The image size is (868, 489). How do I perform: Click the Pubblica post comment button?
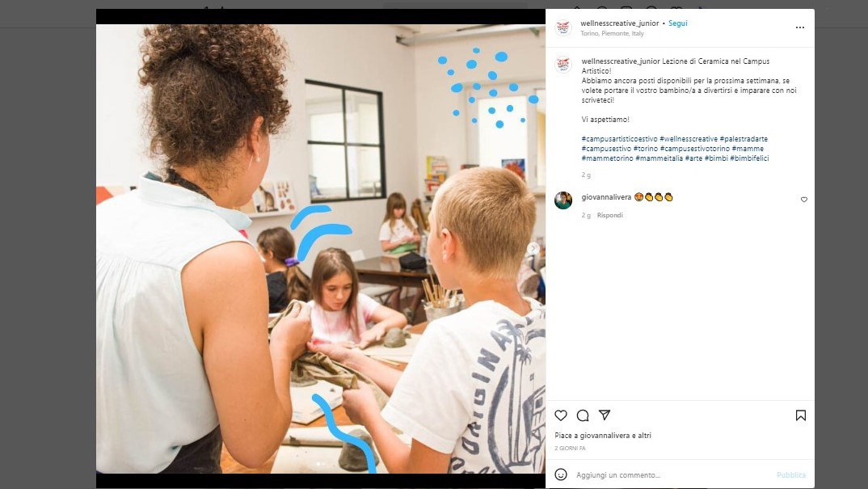coord(791,475)
